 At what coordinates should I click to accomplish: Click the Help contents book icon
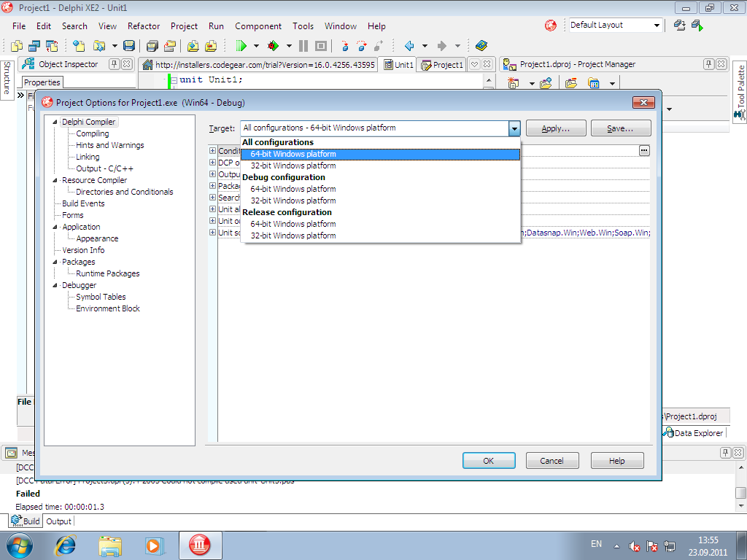coord(481,46)
